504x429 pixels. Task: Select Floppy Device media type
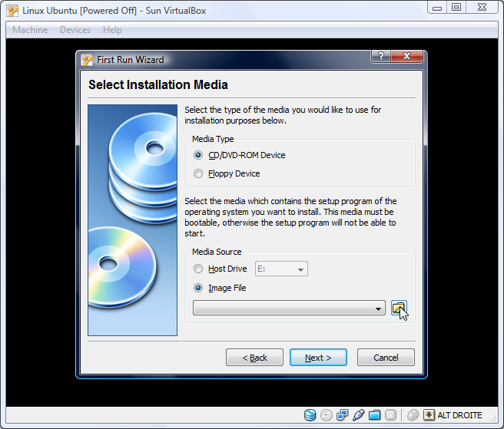[227, 173]
